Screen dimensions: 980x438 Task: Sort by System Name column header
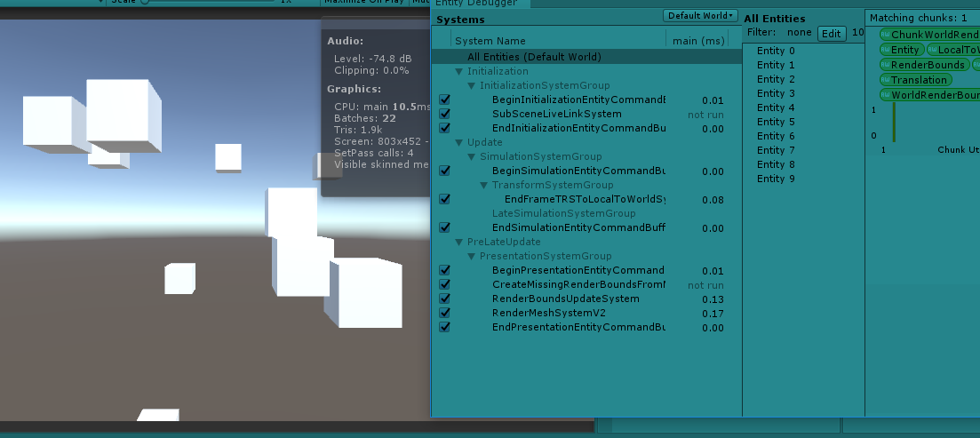coord(558,41)
